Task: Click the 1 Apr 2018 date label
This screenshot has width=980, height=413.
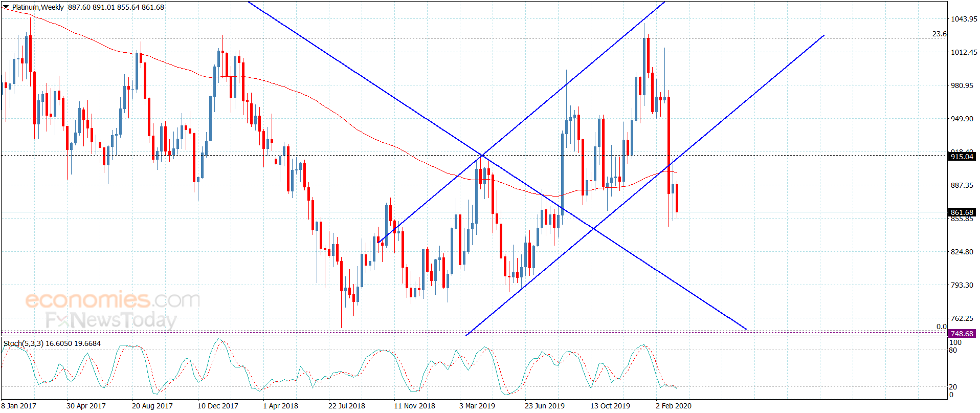Action: 280,406
